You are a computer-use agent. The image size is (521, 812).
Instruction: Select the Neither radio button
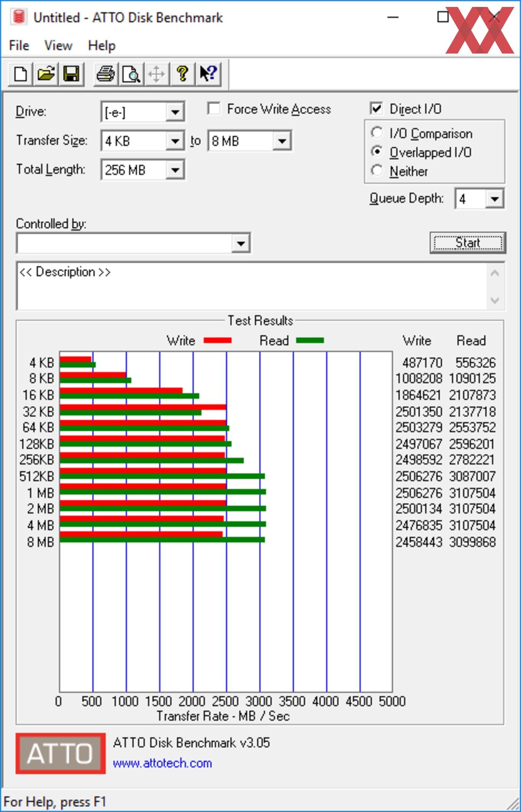pos(377,170)
